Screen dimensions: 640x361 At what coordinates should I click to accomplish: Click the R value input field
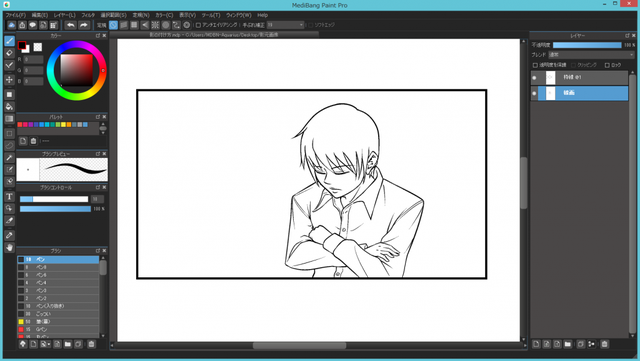33,60
